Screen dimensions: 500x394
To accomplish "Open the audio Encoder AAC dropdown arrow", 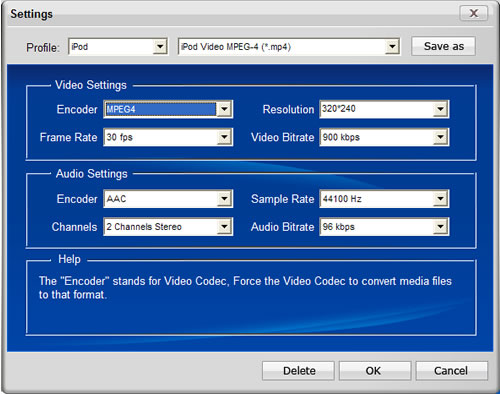I will pos(224,199).
